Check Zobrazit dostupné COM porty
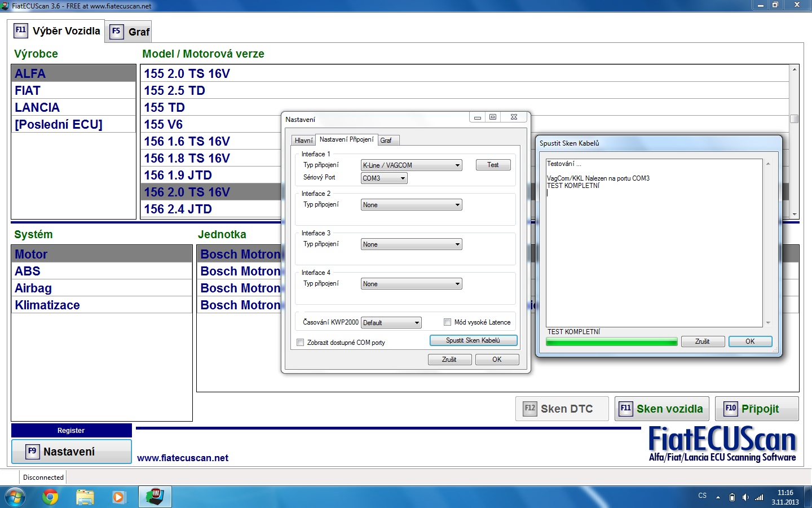 coord(301,343)
